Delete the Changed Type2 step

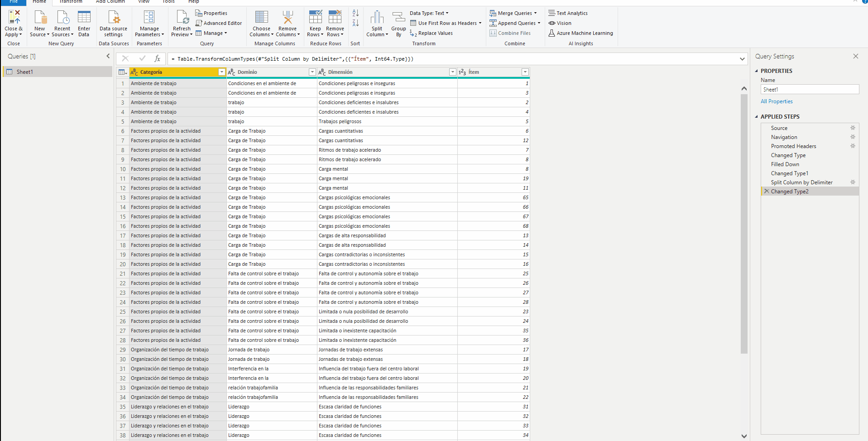[767, 191]
